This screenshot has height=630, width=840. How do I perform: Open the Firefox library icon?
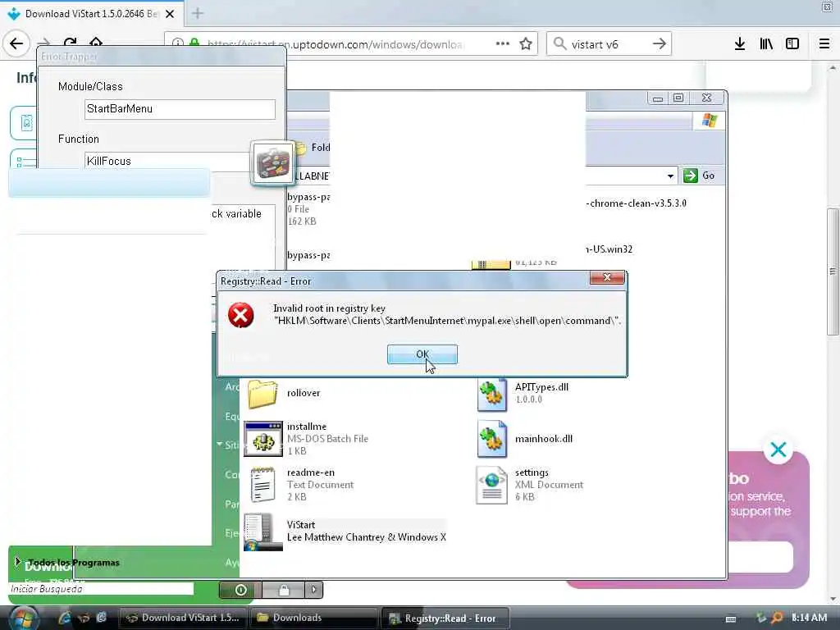(766, 44)
